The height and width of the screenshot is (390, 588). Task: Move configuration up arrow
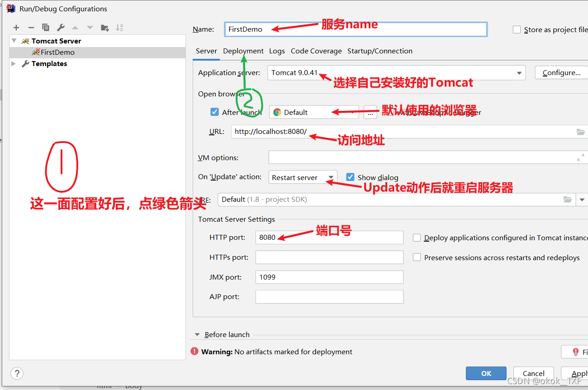click(x=75, y=28)
